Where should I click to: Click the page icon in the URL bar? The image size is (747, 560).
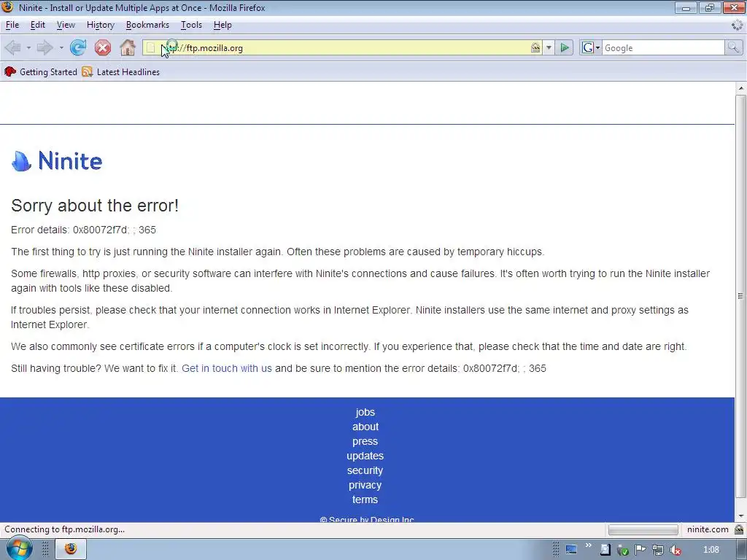coord(150,47)
